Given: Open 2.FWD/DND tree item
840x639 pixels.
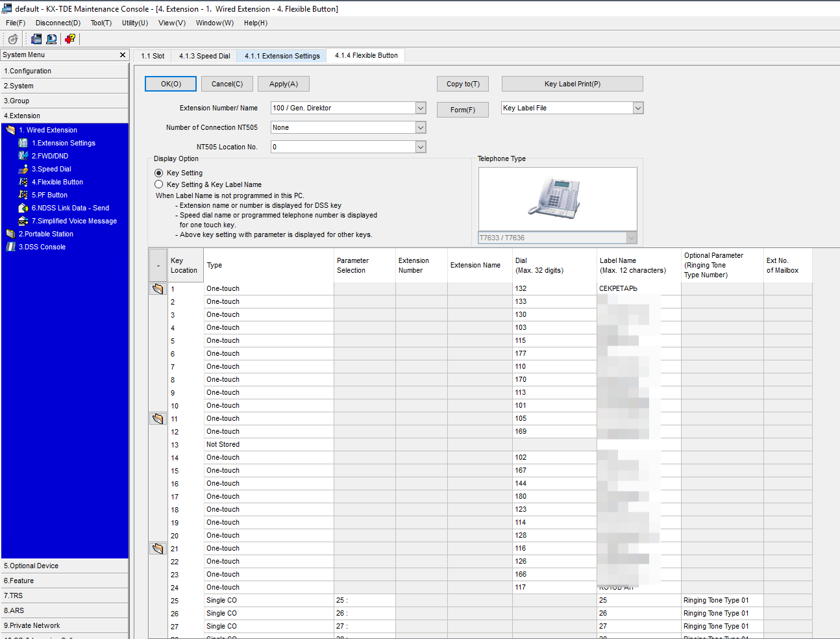Looking at the screenshot, I should (50, 156).
